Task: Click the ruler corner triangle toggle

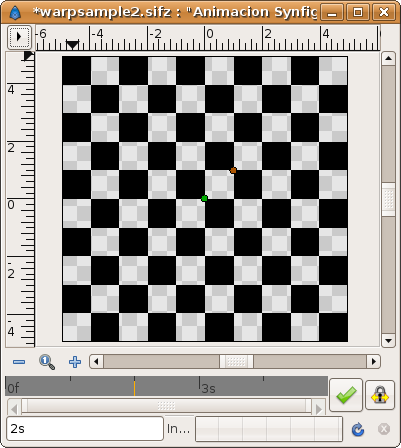Action: click(x=29, y=56)
